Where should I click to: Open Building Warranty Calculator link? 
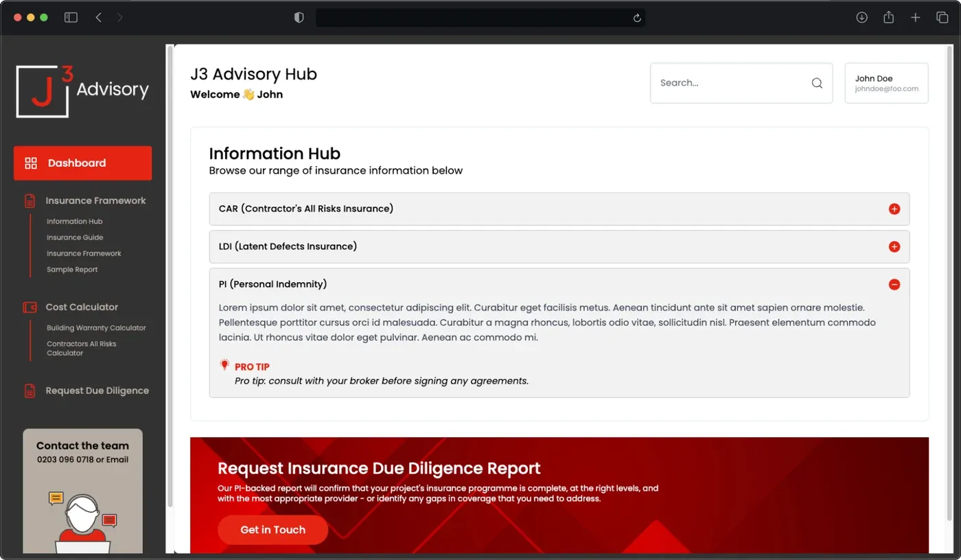click(96, 328)
